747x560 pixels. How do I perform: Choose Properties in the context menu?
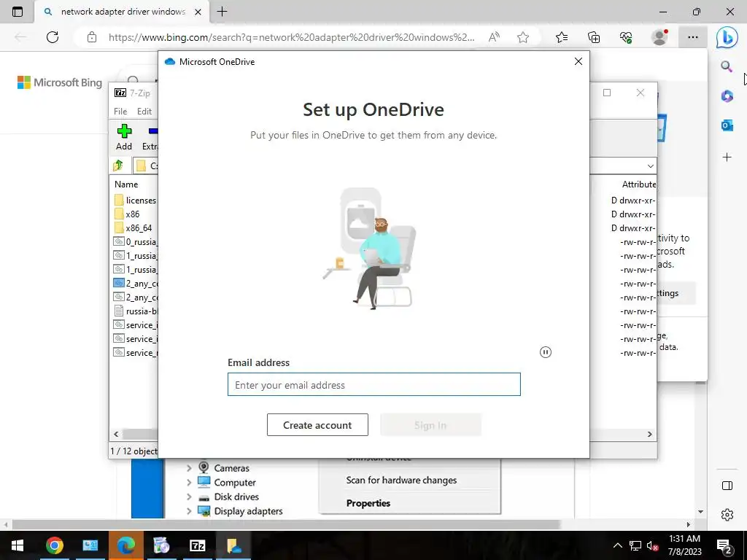click(x=368, y=503)
